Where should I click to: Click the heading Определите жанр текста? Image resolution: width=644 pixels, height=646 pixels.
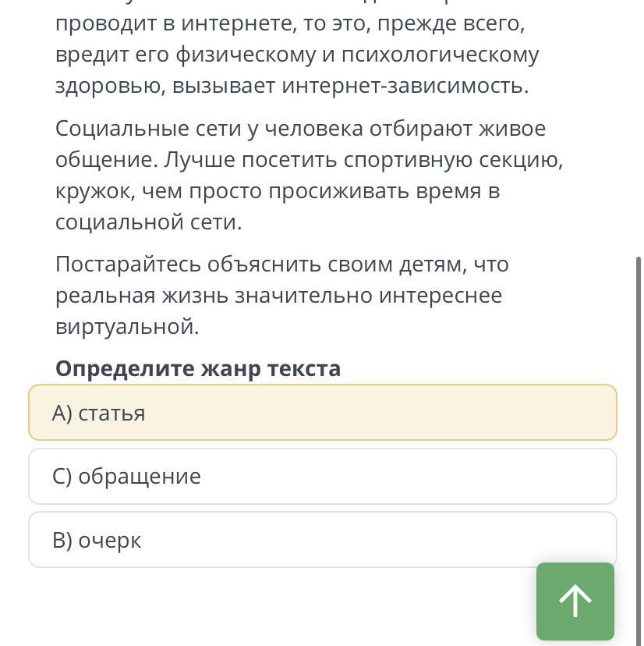(198, 368)
